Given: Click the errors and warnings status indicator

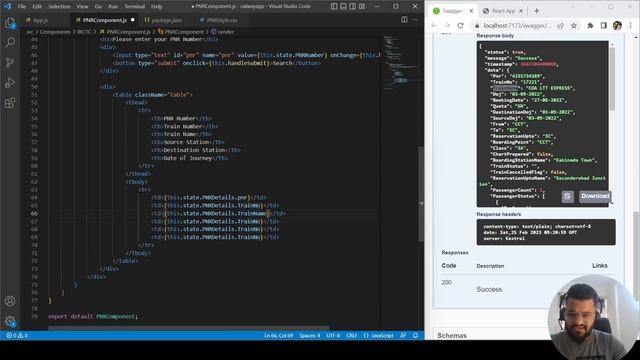Looking at the screenshot, I should (x=17, y=336).
